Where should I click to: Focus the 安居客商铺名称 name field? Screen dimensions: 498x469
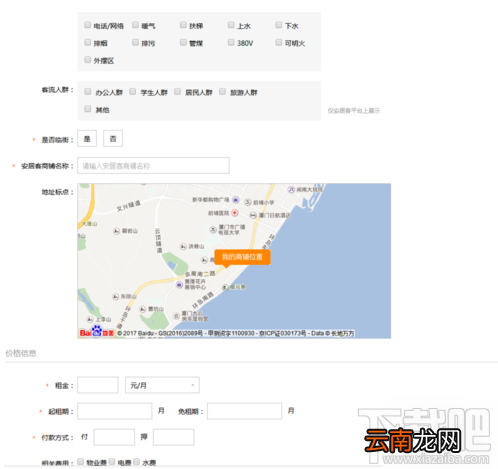point(153,166)
